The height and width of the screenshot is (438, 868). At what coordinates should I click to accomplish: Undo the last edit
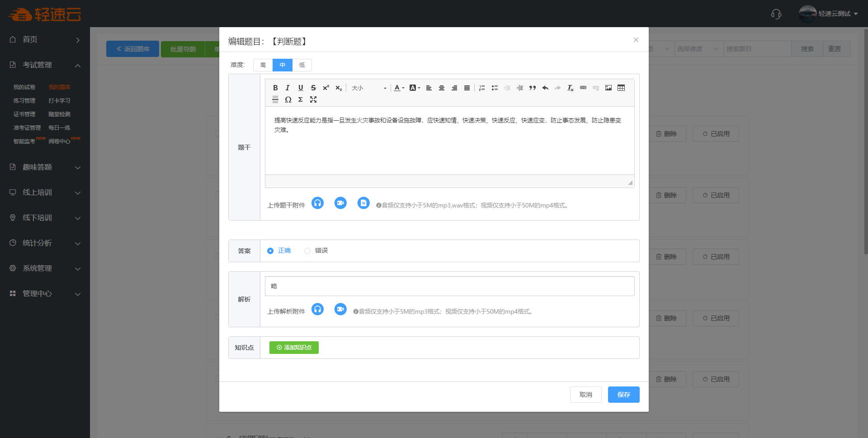point(545,88)
